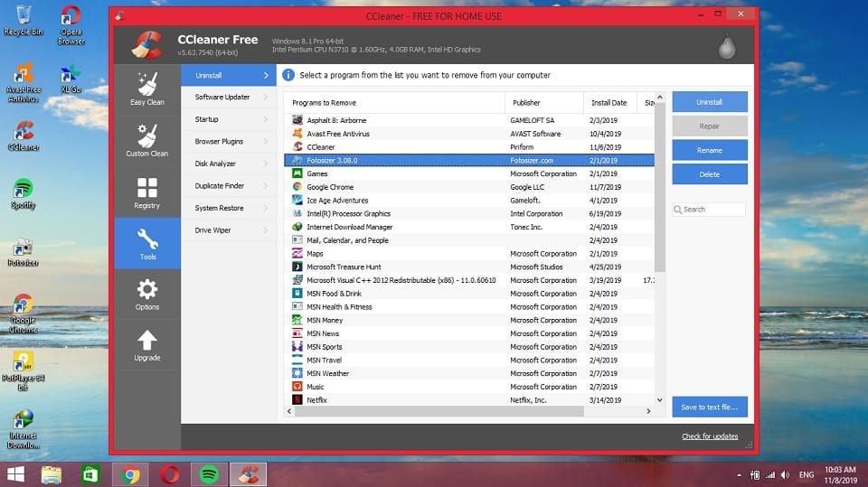This screenshot has width=868, height=487.
Task: Open the Easy Clean section
Action: point(147,89)
